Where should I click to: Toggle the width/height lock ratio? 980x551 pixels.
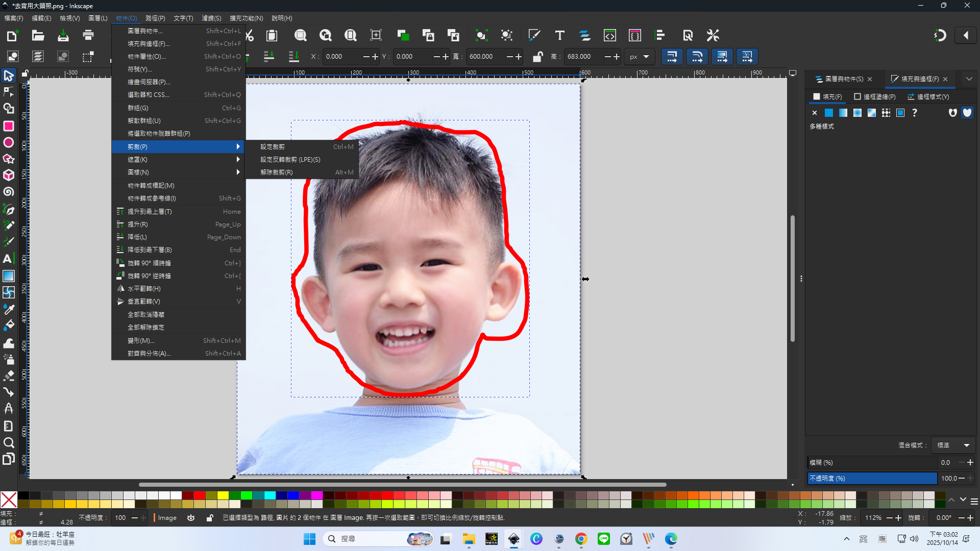coord(537,57)
